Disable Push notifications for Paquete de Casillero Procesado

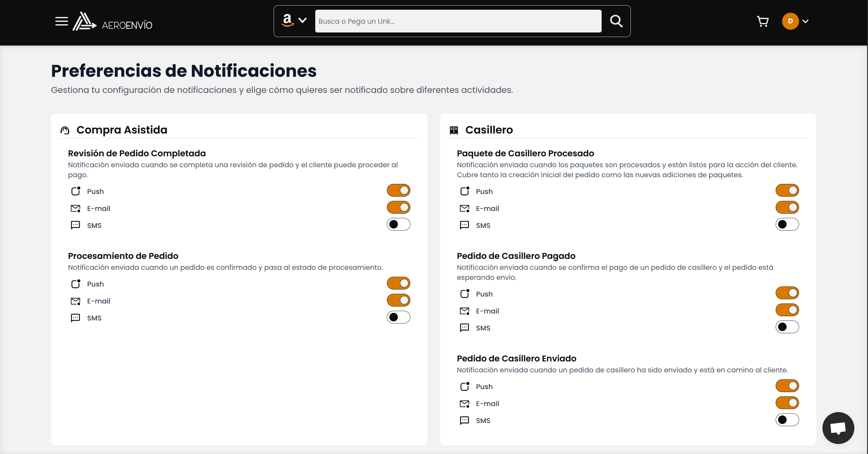coord(788,190)
